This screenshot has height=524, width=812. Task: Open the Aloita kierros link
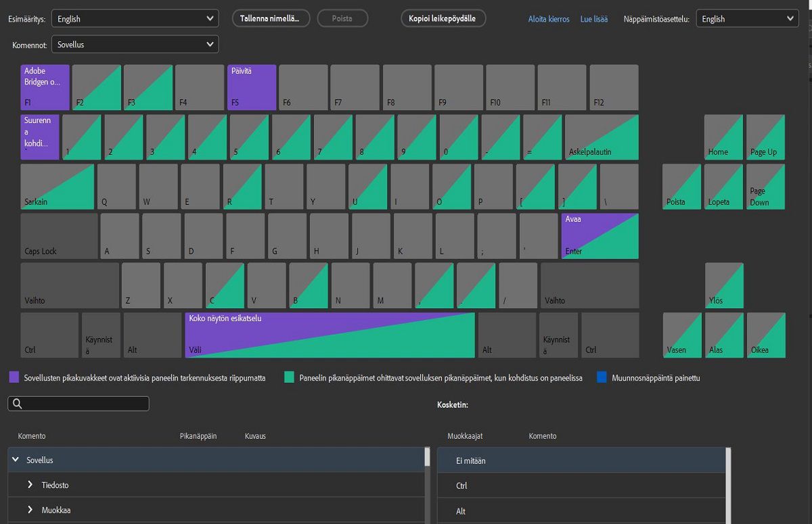tap(549, 19)
